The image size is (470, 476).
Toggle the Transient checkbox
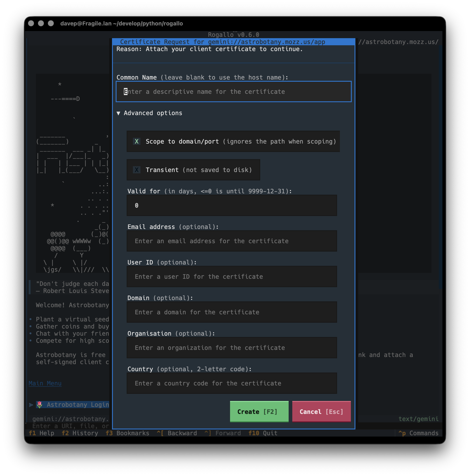(193, 170)
